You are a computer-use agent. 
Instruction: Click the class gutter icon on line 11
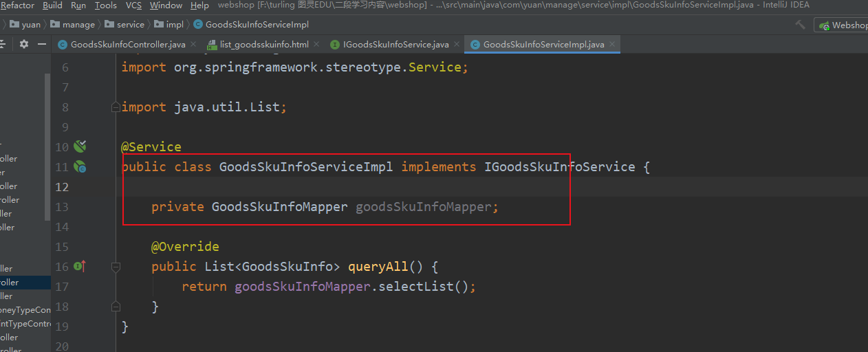[x=80, y=166]
